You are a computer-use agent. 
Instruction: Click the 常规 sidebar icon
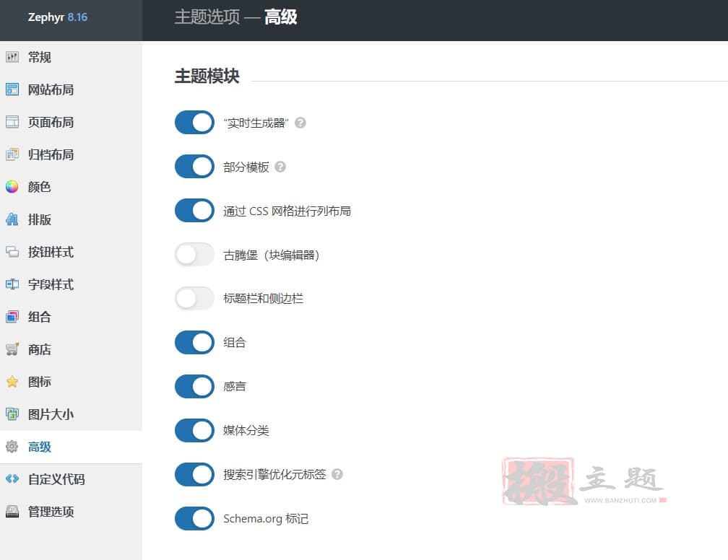[x=12, y=57]
